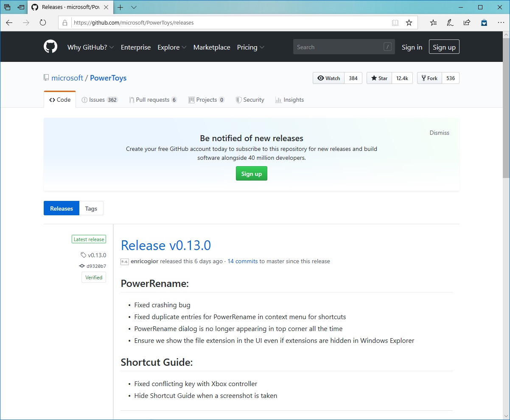Viewport: 510px width, 420px height.
Task: Open reading view book icon
Action: (395, 23)
